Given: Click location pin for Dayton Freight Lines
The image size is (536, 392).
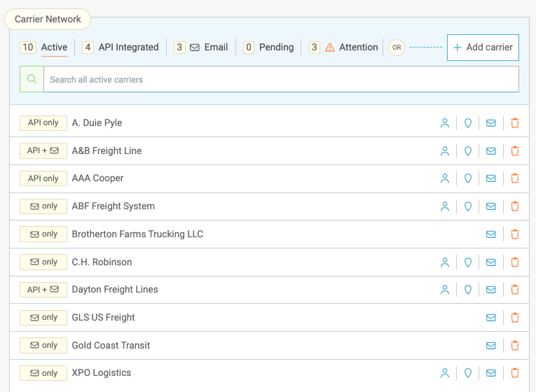Looking at the screenshot, I should click(468, 290).
